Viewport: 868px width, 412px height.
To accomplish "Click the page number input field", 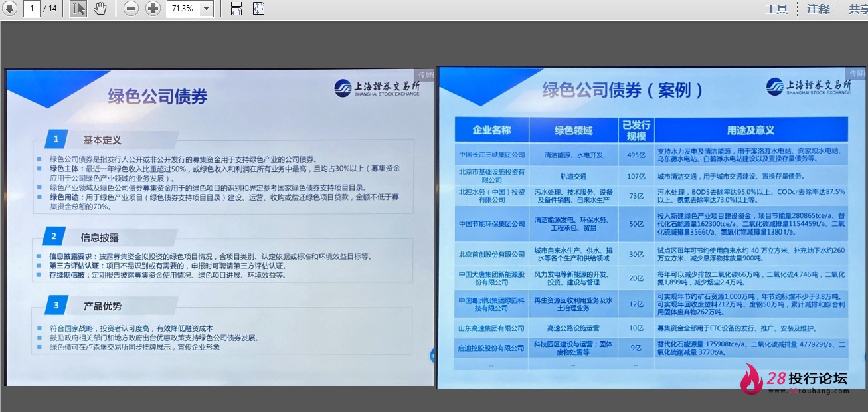I will tap(31, 9).
